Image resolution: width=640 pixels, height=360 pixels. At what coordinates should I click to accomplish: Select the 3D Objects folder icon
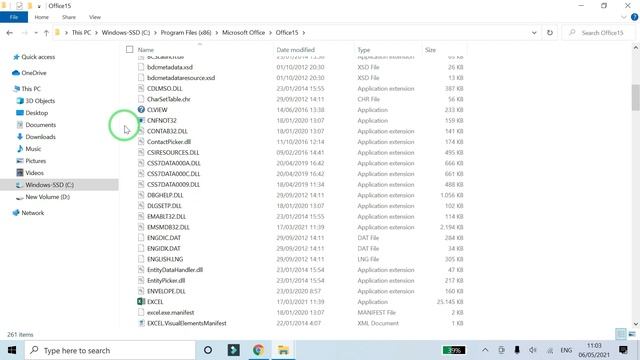click(x=20, y=100)
